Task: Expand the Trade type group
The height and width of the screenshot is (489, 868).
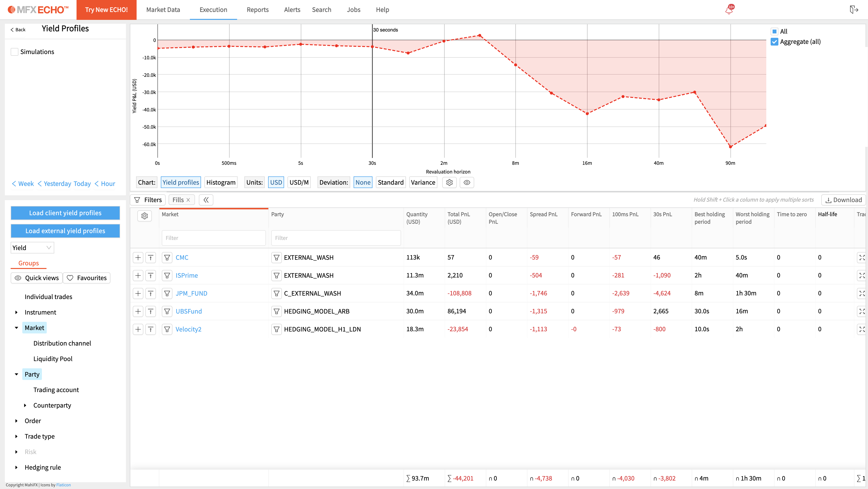Action: click(16, 436)
